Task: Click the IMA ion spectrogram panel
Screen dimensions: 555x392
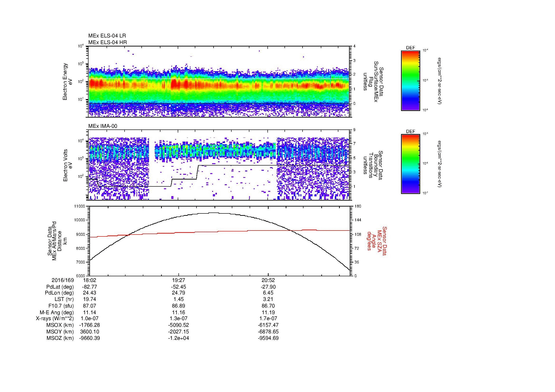Action: (219, 165)
